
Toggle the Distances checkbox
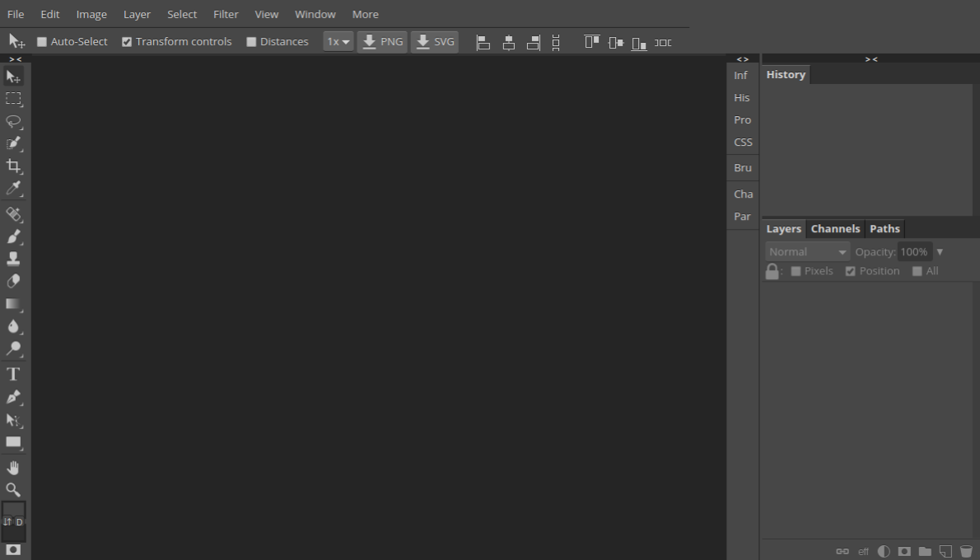tap(250, 41)
